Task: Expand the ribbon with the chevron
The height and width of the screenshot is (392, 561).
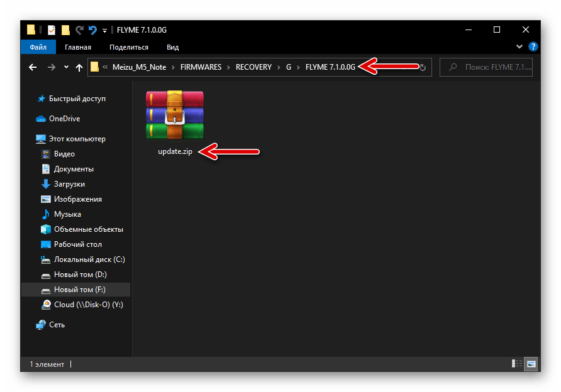Action: coord(519,47)
